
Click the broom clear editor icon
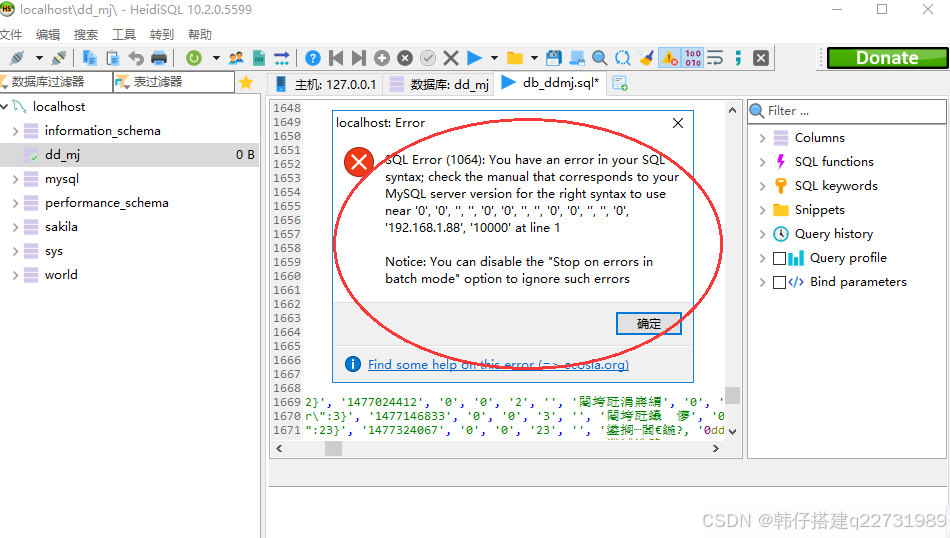pos(646,58)
